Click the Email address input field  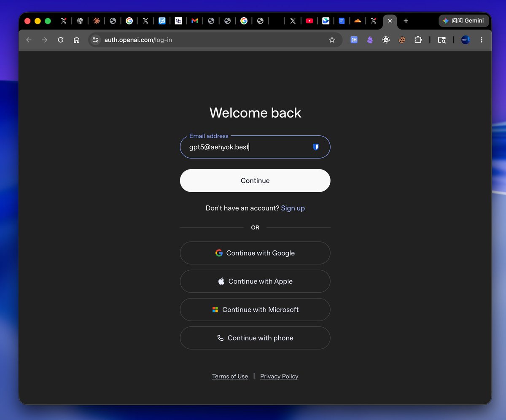tap(255, 147)
